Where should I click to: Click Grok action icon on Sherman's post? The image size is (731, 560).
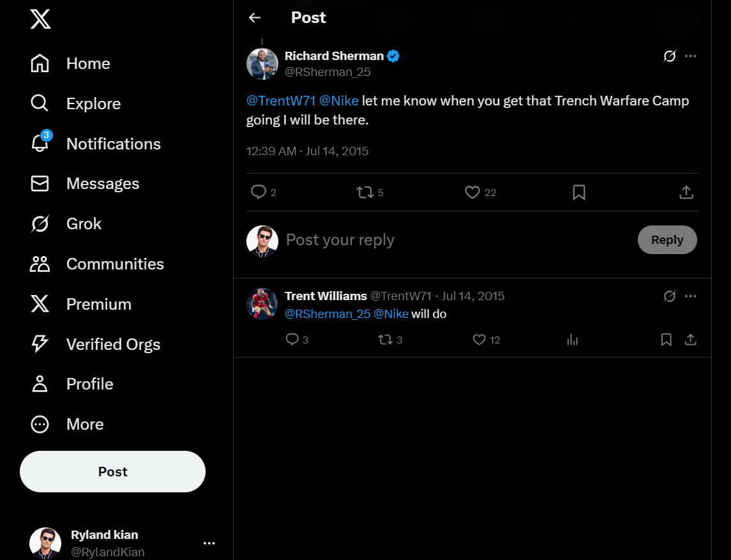pyautogui.click(x=670, y=56)
